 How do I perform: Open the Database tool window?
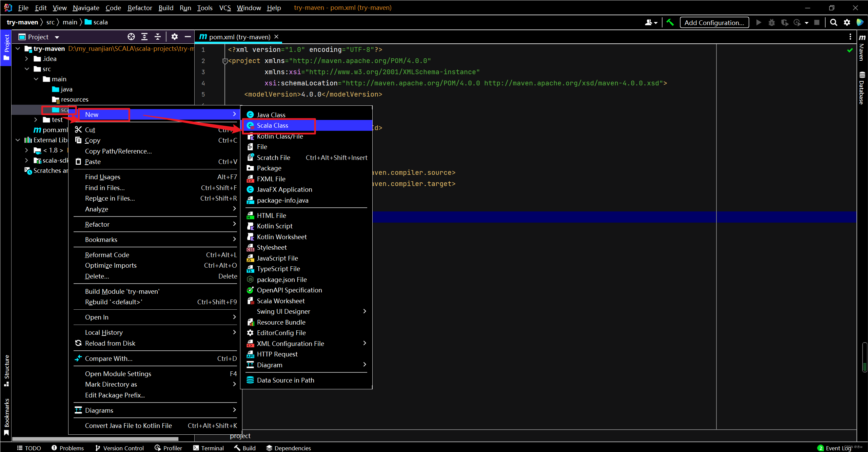click(x=862, y=88)
